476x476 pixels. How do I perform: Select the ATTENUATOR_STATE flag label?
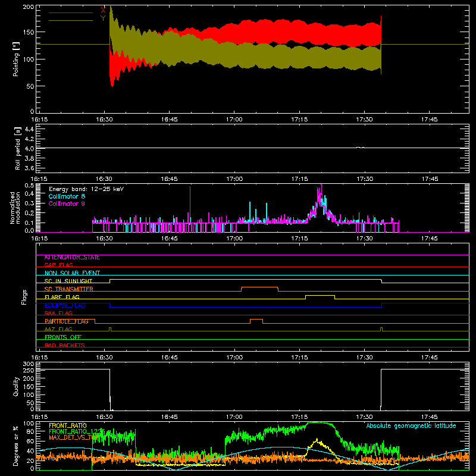tap(72, 258)
